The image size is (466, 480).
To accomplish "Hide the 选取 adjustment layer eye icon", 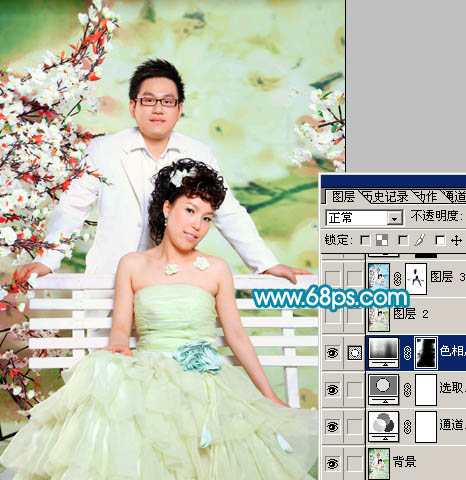I will click(332, 389).
